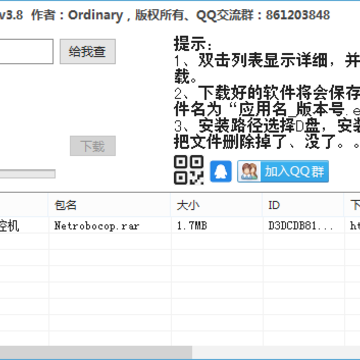
Task: Click the 给我查 search button
Action: click(x=88, y=51)
